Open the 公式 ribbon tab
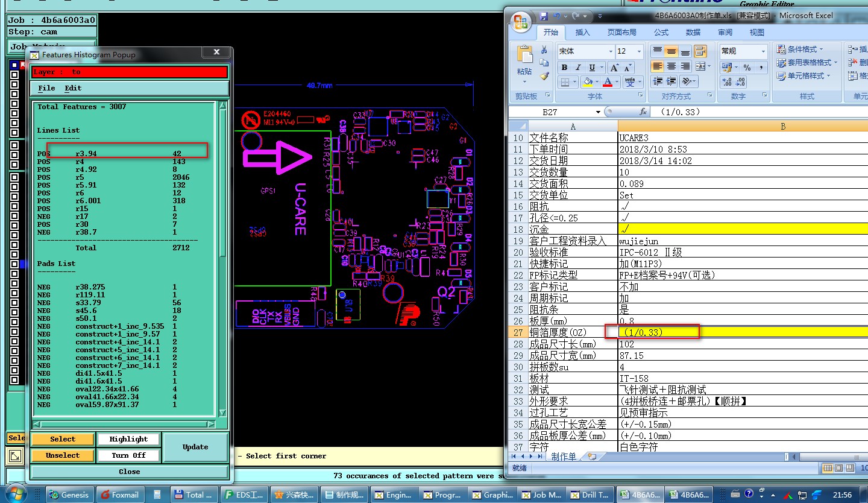The height and width of the screenshot is (503, 868). [x=661, y=33]
